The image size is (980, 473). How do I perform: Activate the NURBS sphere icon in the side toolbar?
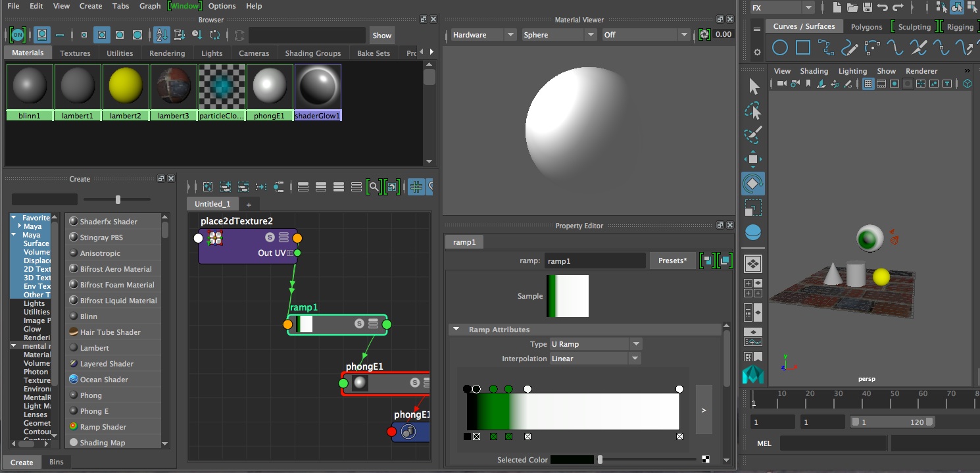pos(752,232)
